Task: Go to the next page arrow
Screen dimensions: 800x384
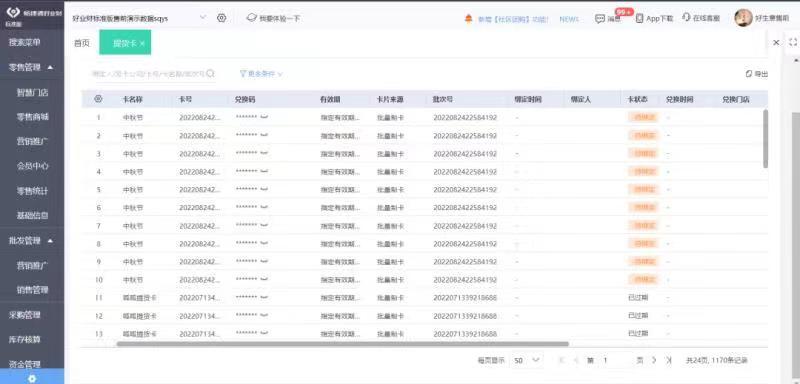Action: pyautogui.click(x=654, y=360)
